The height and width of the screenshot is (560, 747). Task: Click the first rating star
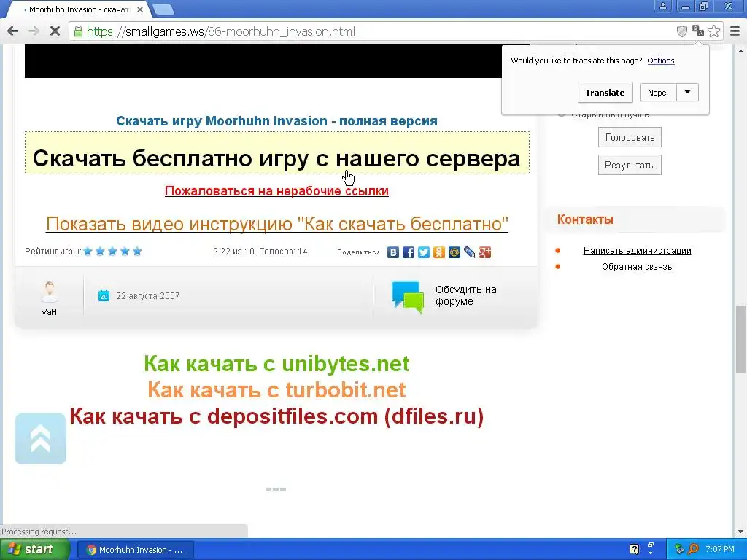tap(88, 252)
